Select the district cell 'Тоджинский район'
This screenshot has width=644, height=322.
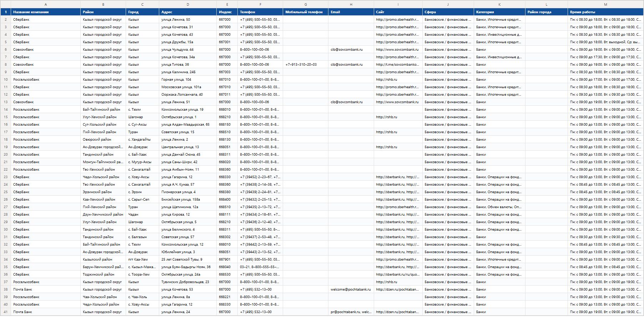[x=103, y=275]
